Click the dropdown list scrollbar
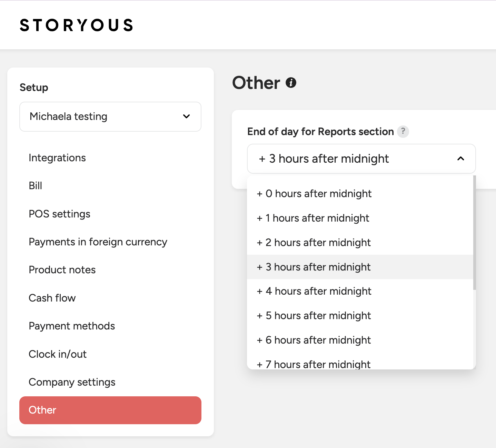 [475, 233]
